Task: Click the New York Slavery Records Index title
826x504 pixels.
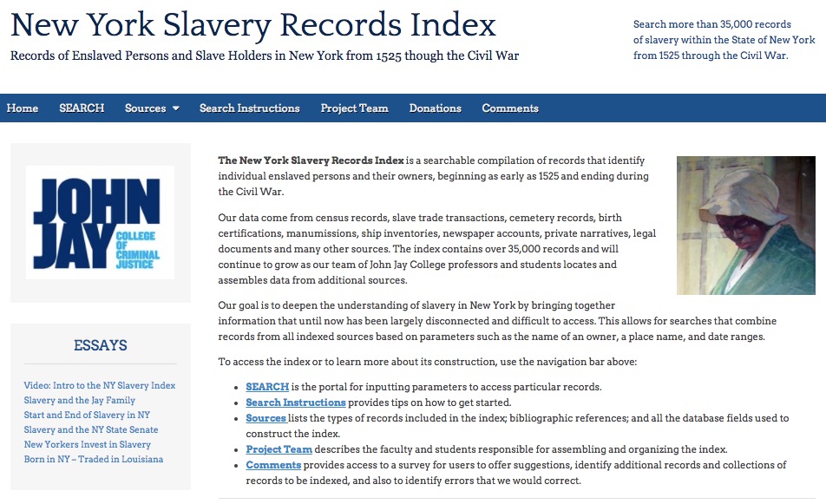Action: pos(253,25)
